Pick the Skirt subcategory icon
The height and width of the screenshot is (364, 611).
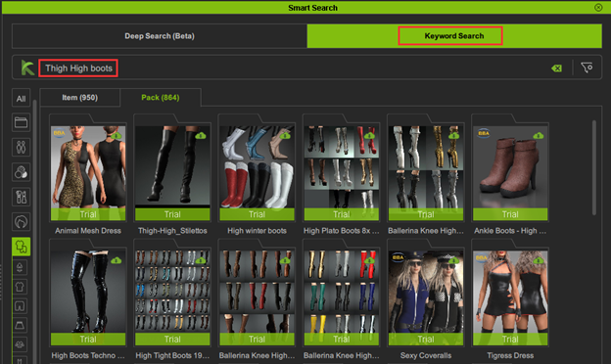[20, 325]
